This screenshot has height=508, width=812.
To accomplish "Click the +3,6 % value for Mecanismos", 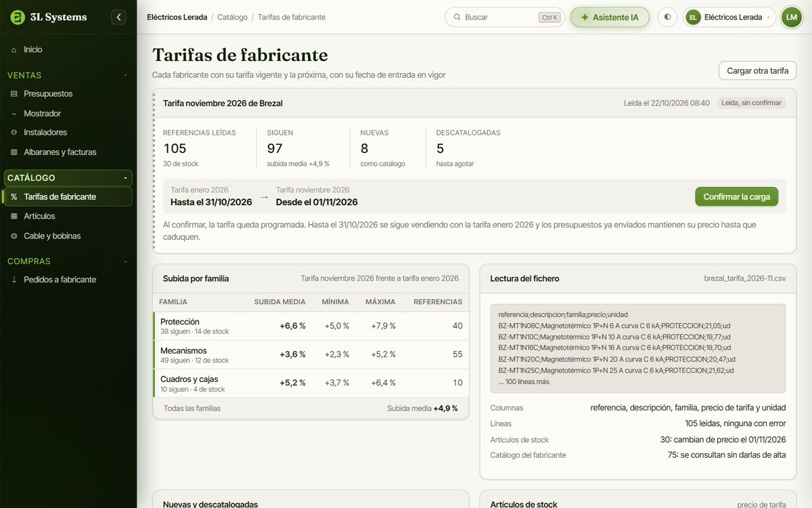I will pyautogui.click(x=292, y=354).
